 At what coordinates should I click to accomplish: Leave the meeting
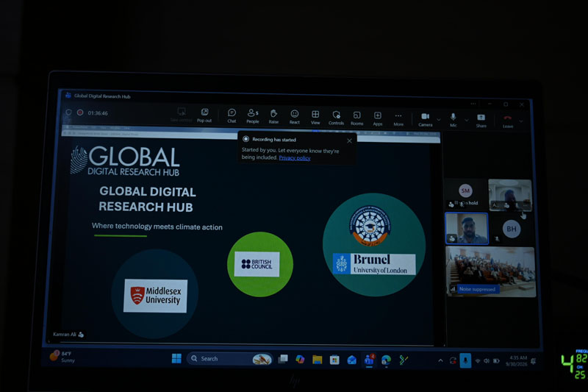click(508, 121)
